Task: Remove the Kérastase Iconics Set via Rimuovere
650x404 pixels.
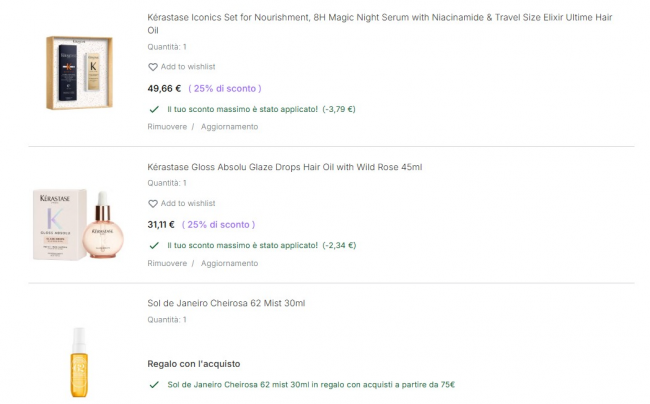Action: [x=167, y=127]
